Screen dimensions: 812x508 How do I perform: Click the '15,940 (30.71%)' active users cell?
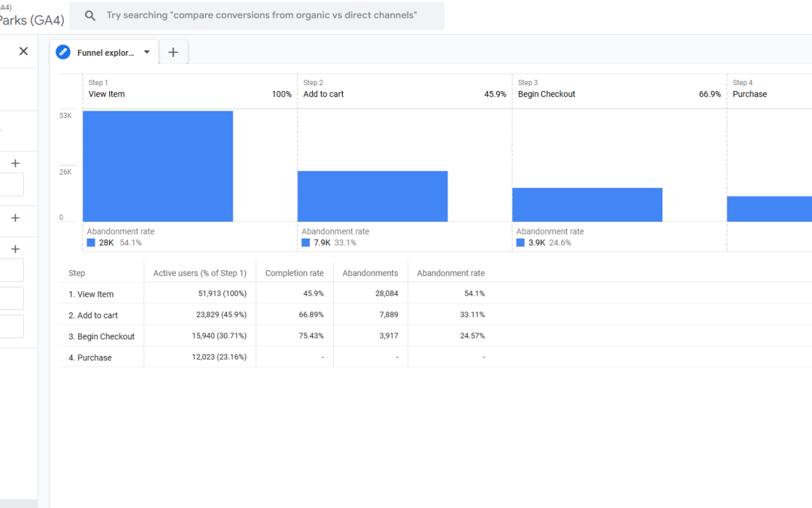219,336
